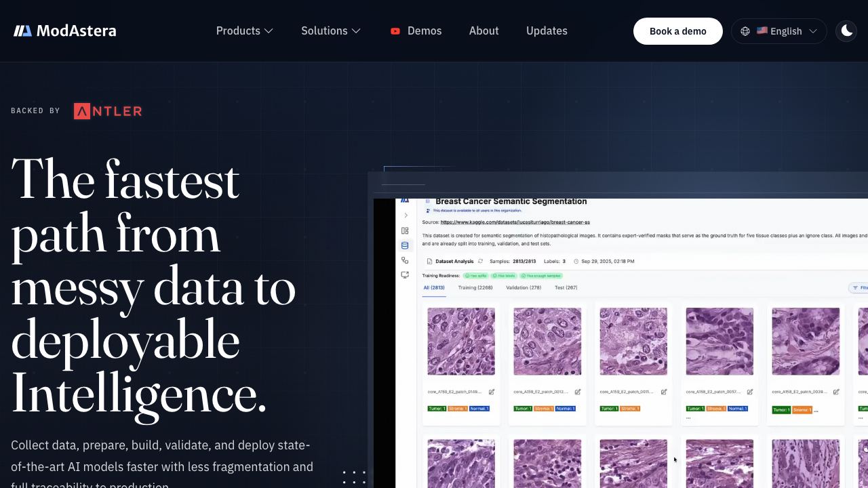This screenshot has width=868, height=488.
Task: Switch to the Training (2268) tab
Action: pyautogui.click(x=475, y=288)
